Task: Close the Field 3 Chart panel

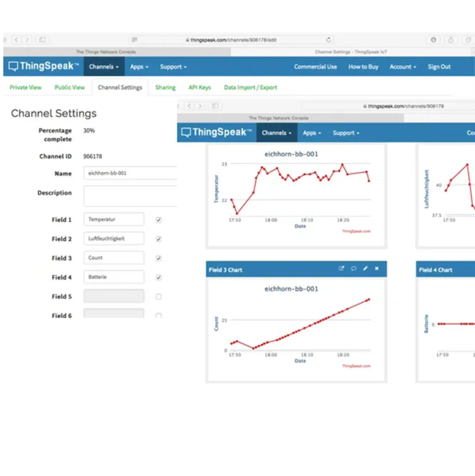Action: [377, 268]
